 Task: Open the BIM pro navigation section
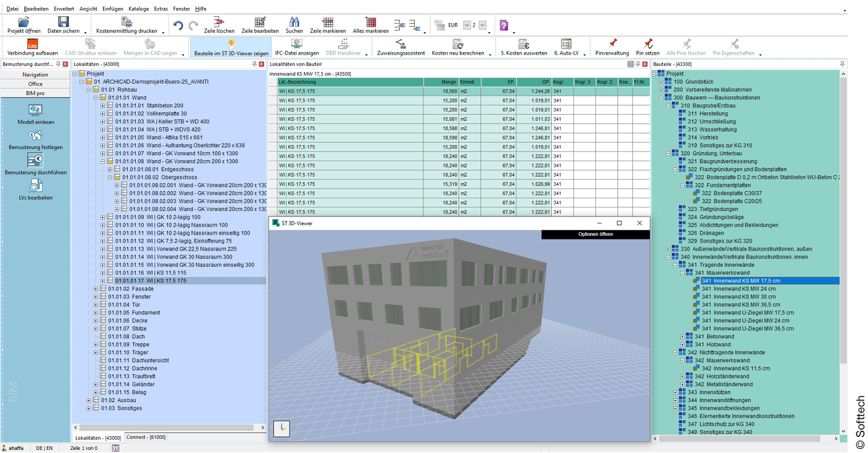35,93
